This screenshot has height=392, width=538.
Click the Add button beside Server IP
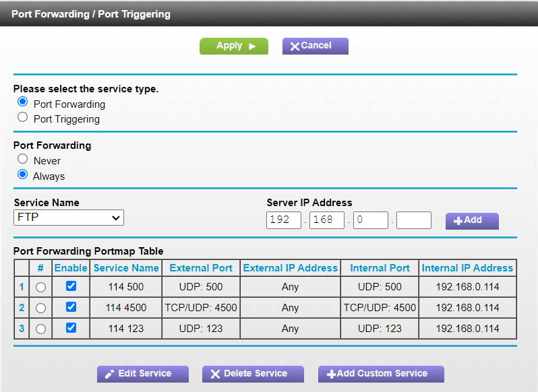click(472, 221)
